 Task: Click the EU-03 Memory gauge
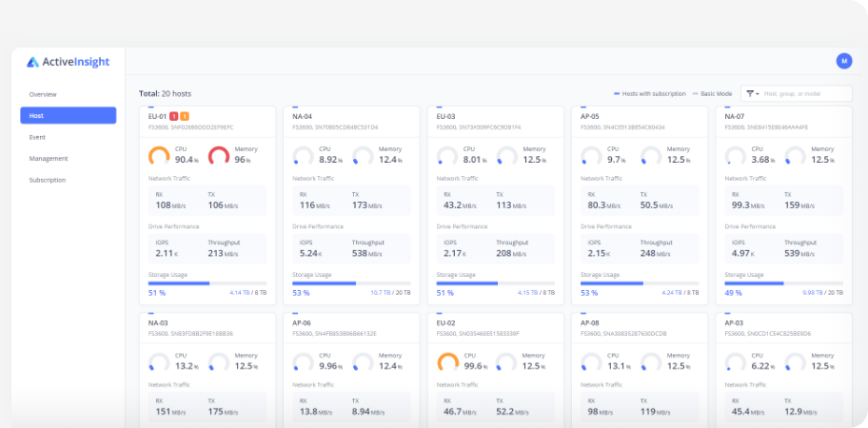507,156
